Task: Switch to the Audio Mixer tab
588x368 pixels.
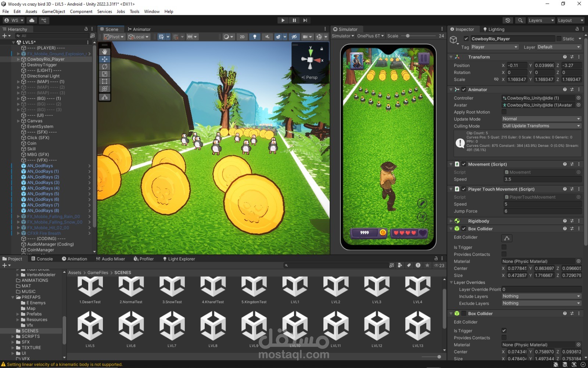Action: pyautogui.click(x=111, y=259)
